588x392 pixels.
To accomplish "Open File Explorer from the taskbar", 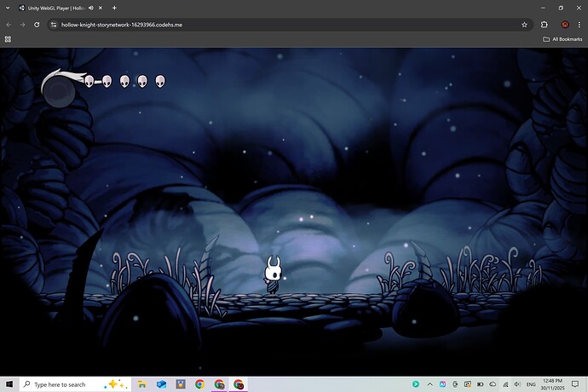I will click(x=142, y=384).
